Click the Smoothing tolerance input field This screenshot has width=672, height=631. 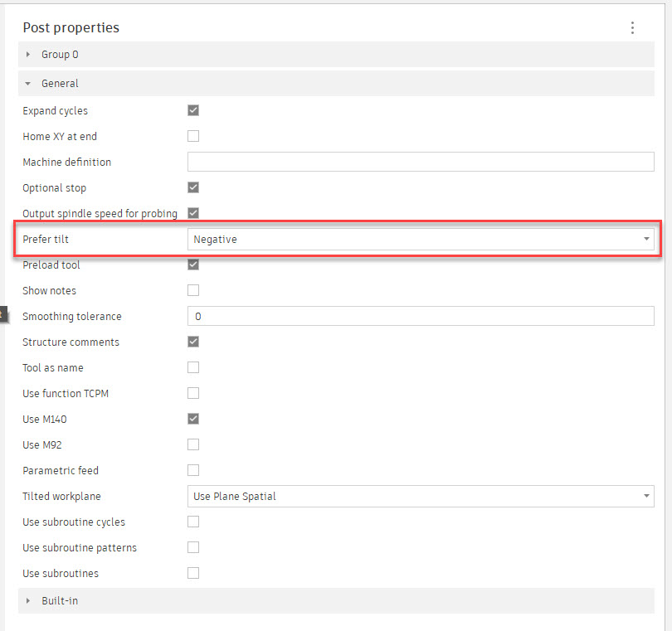tap(421, 316)
